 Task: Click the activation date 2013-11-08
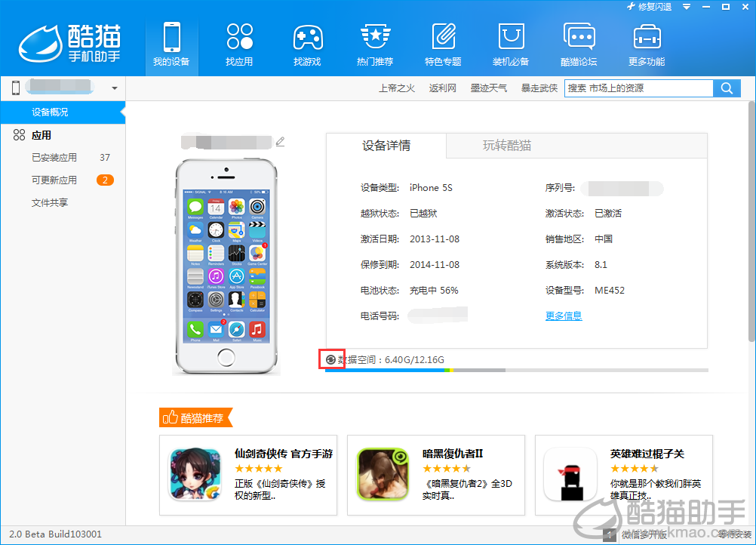(x=435, y=239)
